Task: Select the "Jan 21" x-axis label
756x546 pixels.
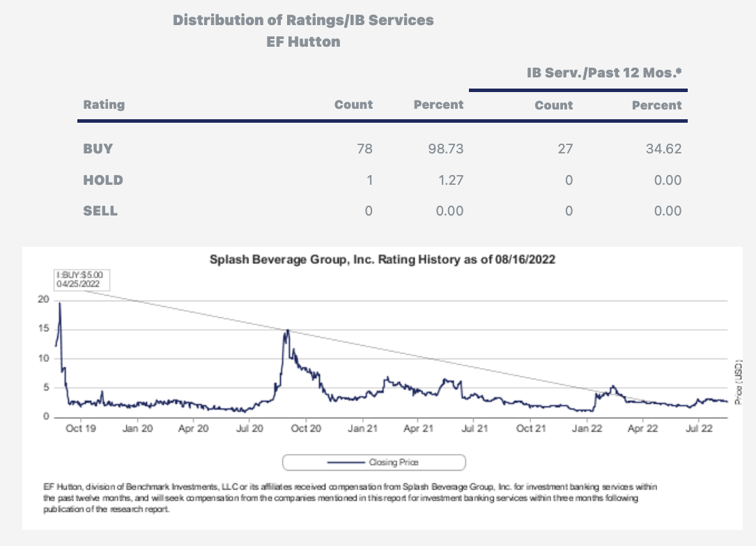Action: [362, 428]
